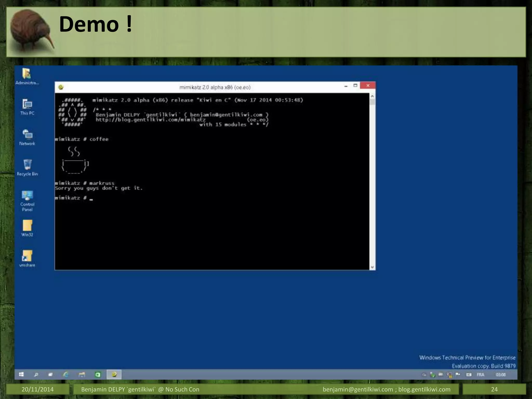Click the slide number 24
The width and height of the screenshot is (532, 399).
pyautogui.click(x=494, y=389)
